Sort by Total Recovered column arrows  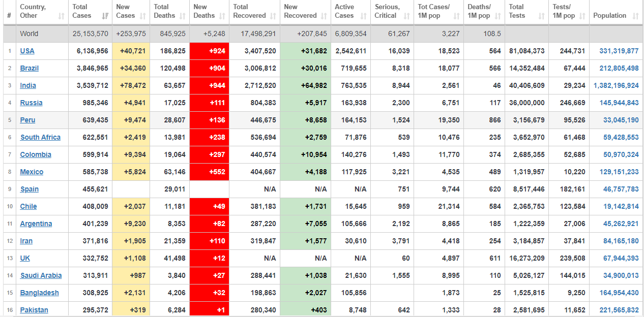pyautogui.click(x=273, y=16)
